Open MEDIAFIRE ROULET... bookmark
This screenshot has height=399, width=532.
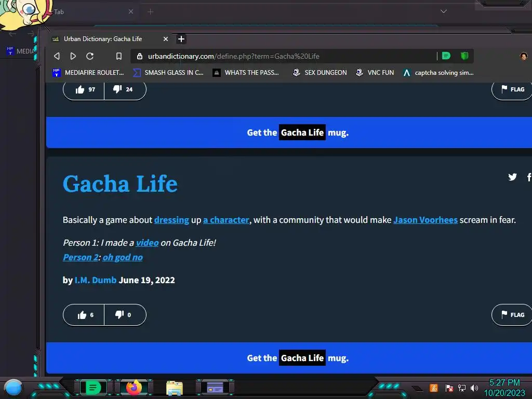pyautogui.click(x=88, y=72)
